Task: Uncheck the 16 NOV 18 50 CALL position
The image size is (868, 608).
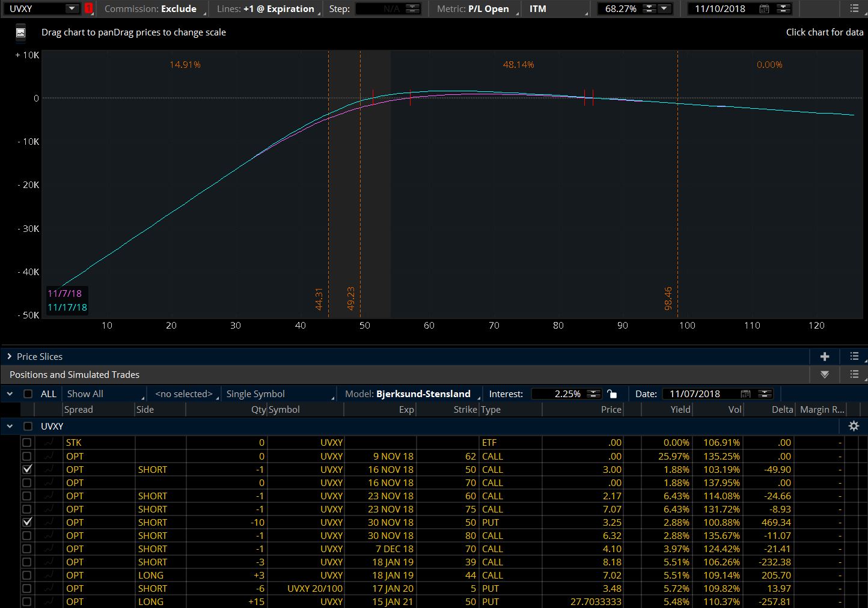Action: pyautogui.click(x=27, y=469)
